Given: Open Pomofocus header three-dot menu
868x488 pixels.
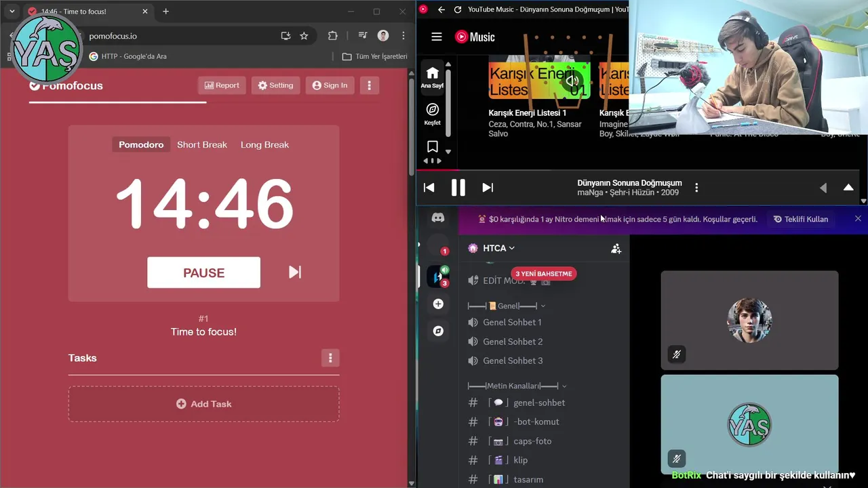Looking at the screenshot, I should pyautogui.click(x=369, y=85).
